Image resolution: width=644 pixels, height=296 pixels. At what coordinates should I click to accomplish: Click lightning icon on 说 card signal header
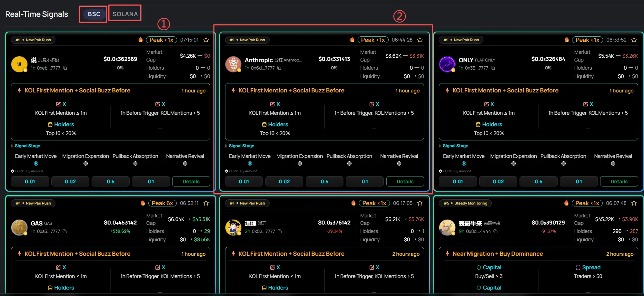point(19,91)
